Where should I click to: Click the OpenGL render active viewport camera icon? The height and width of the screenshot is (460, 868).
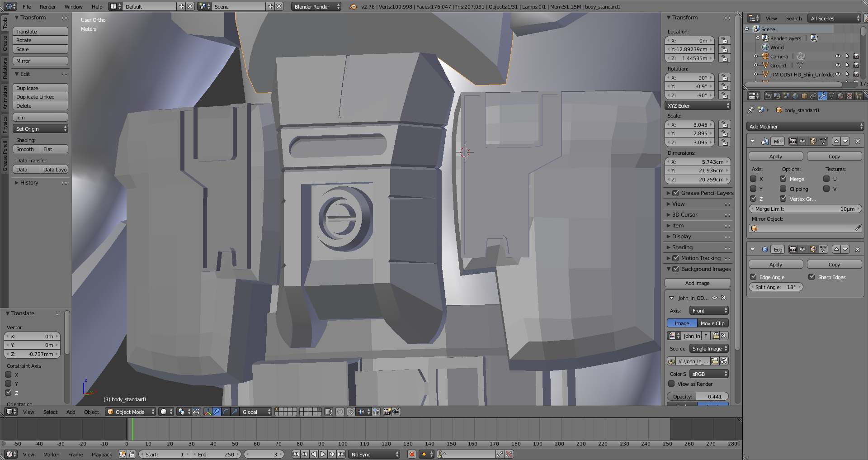point(387,412)
